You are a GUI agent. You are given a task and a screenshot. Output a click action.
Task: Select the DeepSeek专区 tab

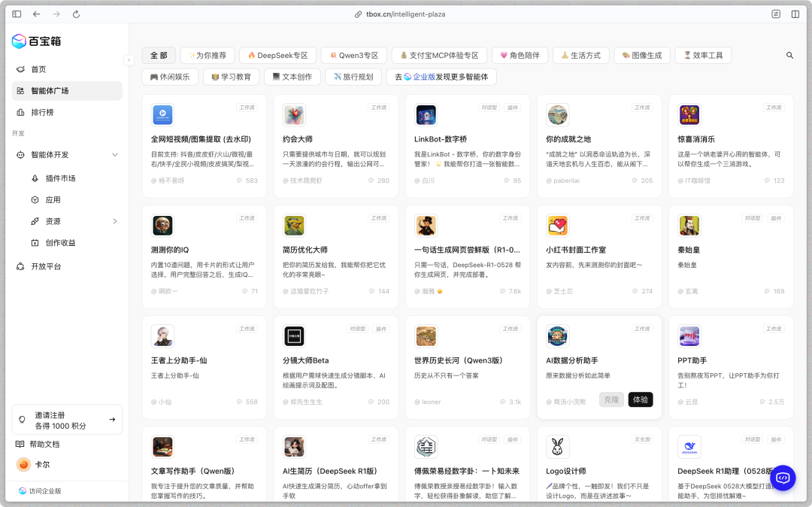point(277,56)
